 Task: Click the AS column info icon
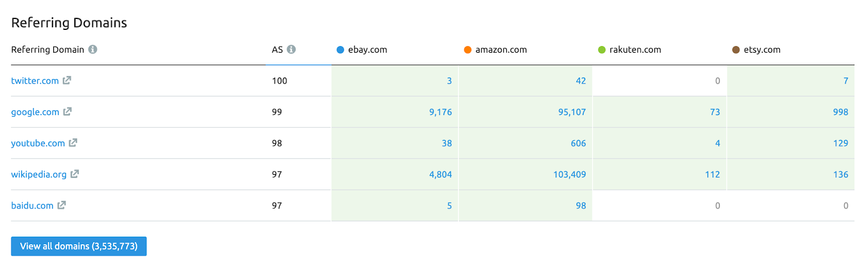tap(291, 49)
